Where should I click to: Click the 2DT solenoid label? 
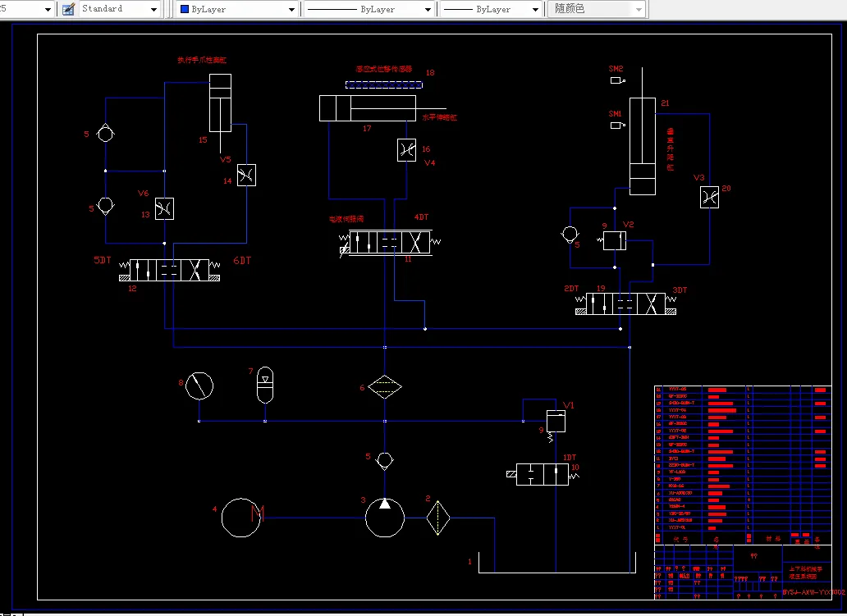tap(571, 288)
